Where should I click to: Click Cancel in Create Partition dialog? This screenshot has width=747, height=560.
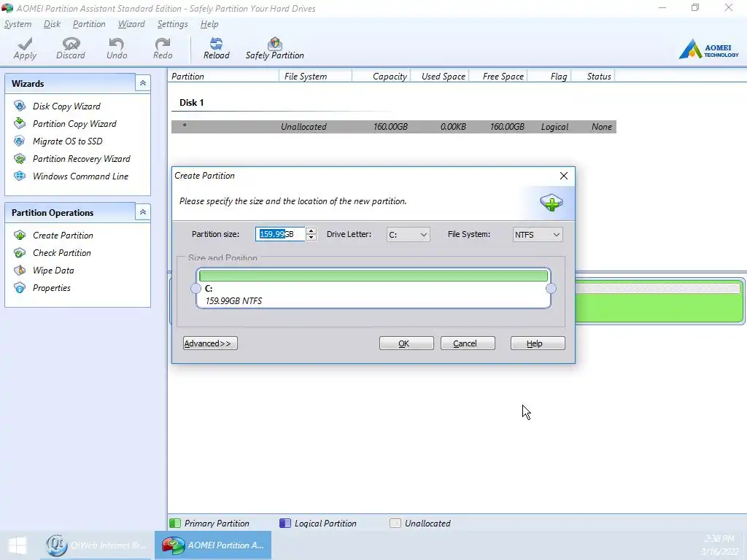468,343
